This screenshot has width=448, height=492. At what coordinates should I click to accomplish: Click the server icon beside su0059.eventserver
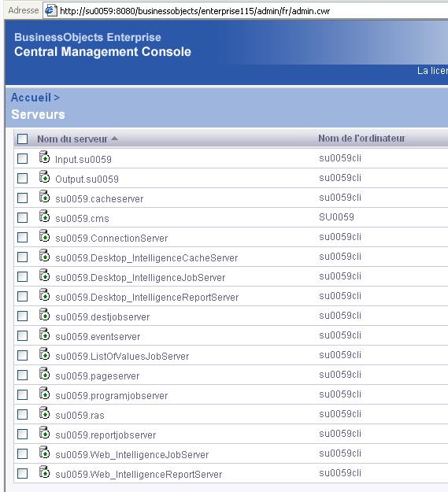pos(44,335)
